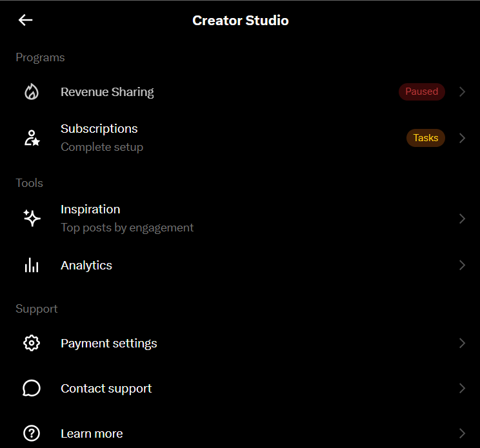Open the Contact support chevron arrow

click(462, 388)
